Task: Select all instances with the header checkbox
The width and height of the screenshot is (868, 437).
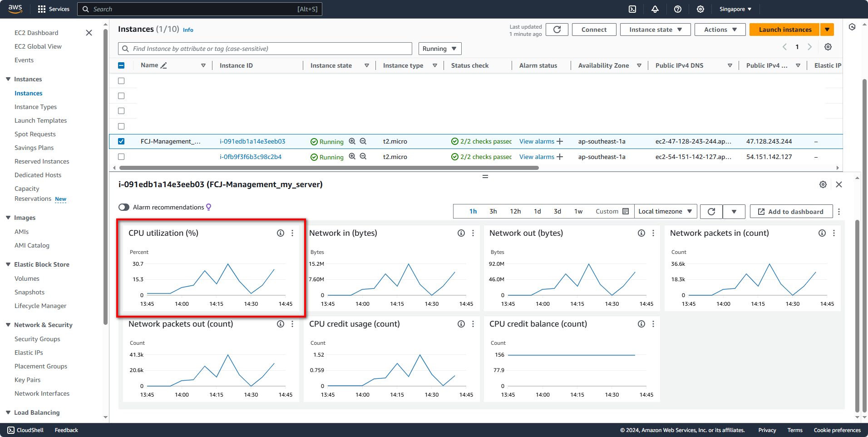Action: click(121, 65)
